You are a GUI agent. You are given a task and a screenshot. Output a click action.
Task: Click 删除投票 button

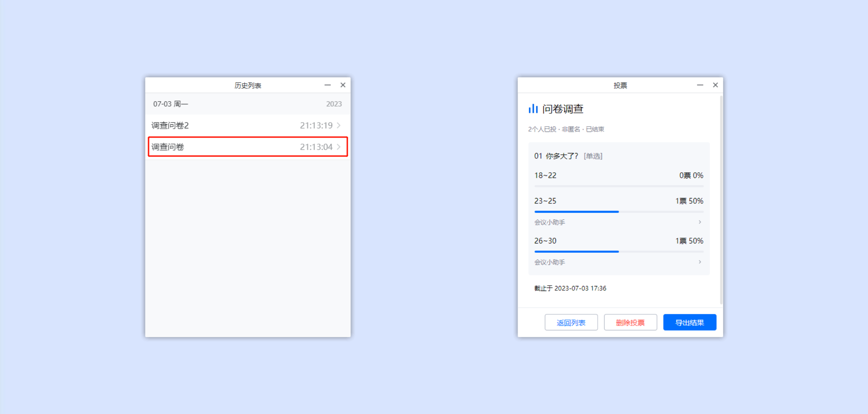tap(630, 322)
